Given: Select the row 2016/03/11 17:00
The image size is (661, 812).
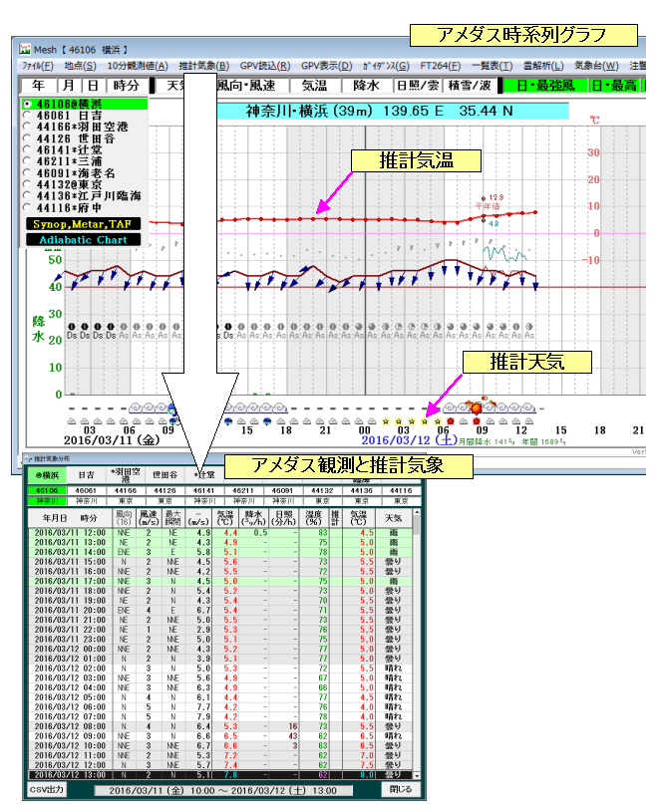Looking at the screenshot, I should point(220,582).
